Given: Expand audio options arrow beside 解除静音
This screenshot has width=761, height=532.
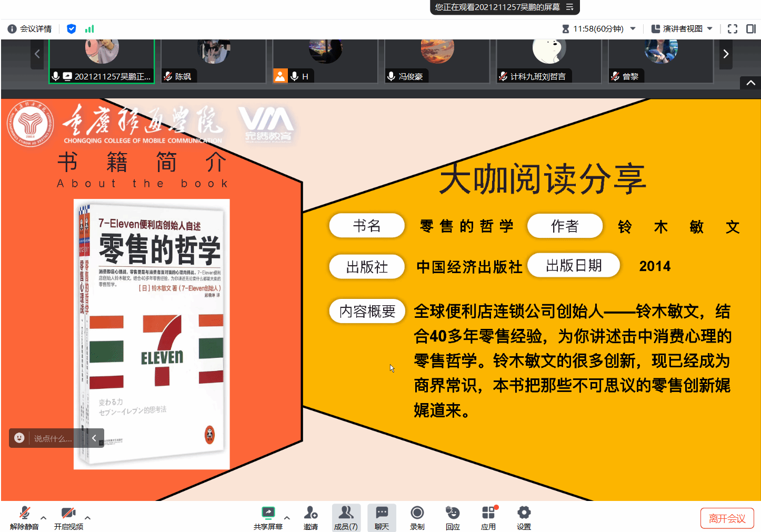Looking at the screenshot, I should click(44, 518).
